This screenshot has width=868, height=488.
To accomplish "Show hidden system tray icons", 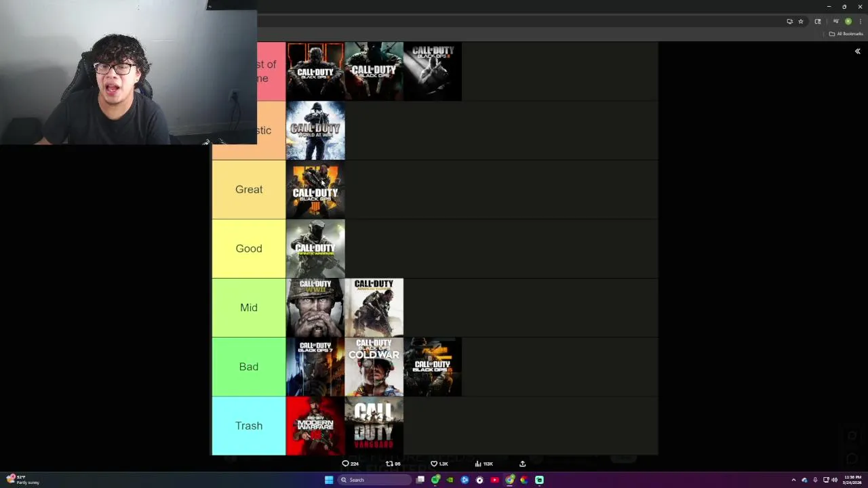I will [793, 480].
